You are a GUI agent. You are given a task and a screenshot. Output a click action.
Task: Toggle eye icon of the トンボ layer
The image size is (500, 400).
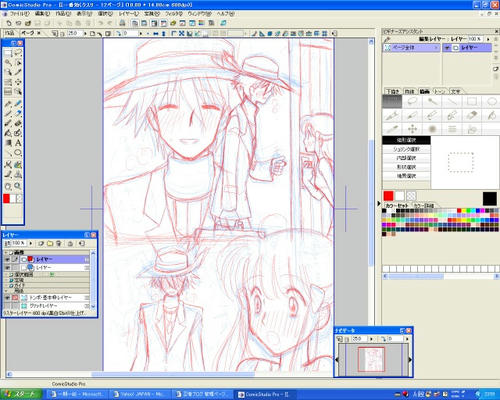(7, 297)
